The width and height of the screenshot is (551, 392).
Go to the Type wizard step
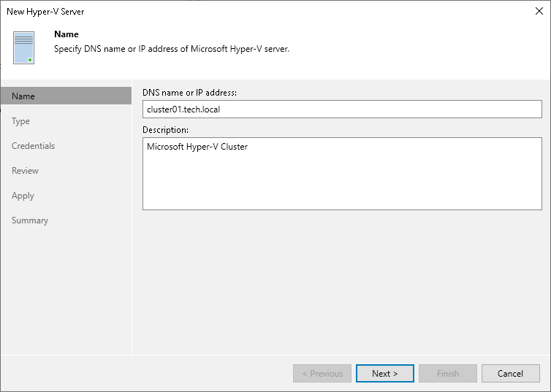20,121
